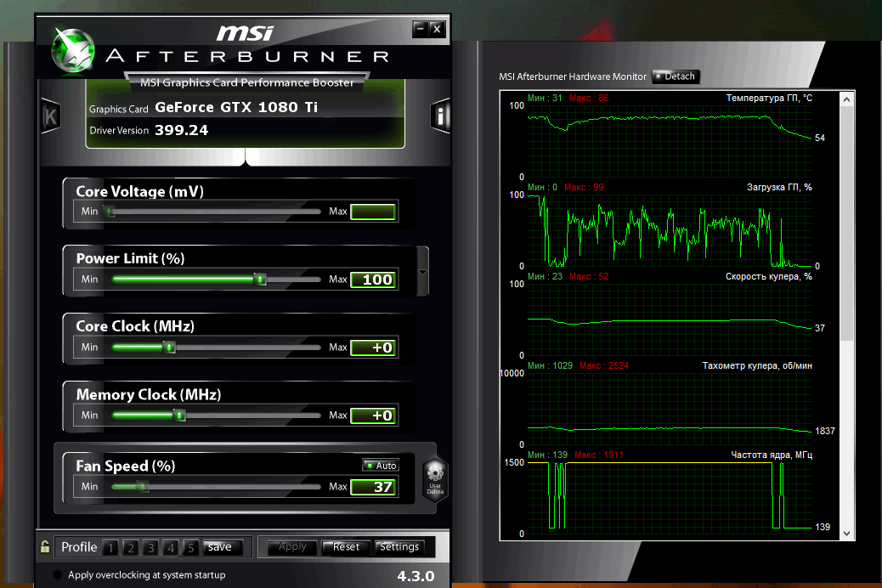Click the Скорость кулера graph title
This screenshot has width=882, height=588.
[768, 276]
